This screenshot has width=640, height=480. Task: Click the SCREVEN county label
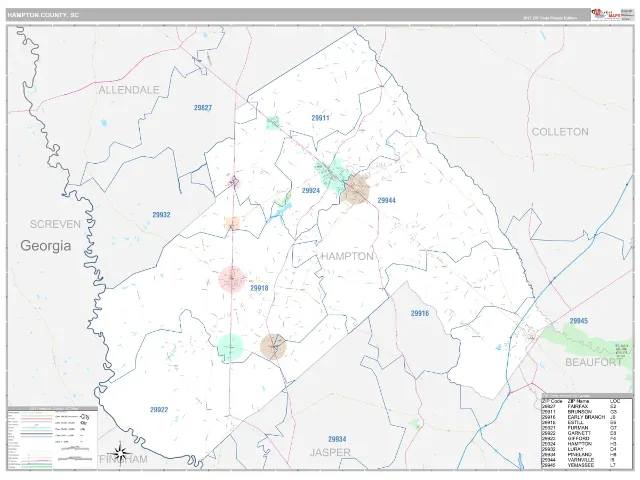coord(56,224)
